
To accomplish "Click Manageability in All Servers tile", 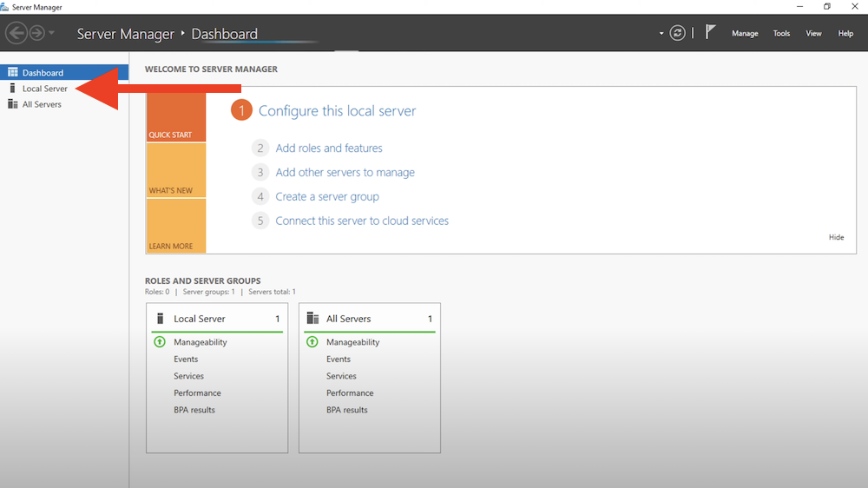I will [x=352, y=342].
